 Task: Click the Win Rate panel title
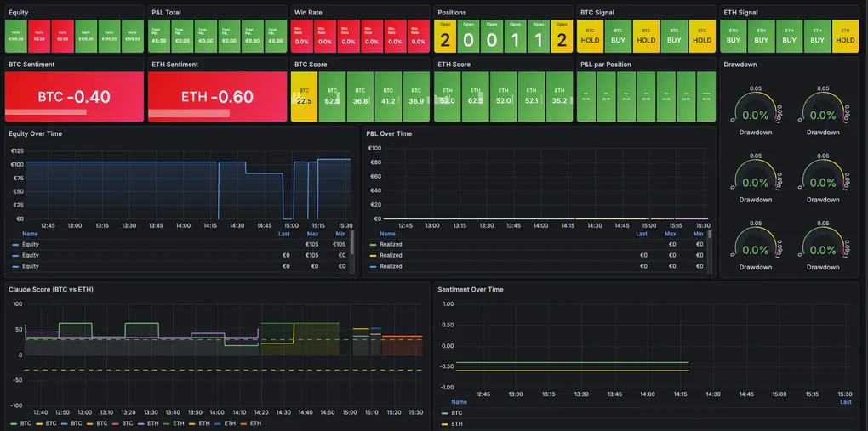click(x=310, y=13)
